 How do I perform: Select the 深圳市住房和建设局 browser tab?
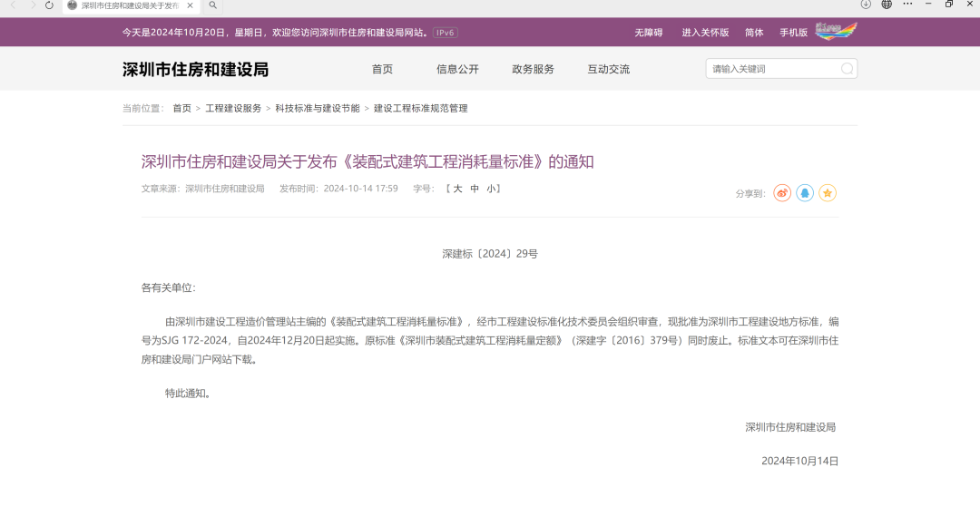(x=130, y=5)
